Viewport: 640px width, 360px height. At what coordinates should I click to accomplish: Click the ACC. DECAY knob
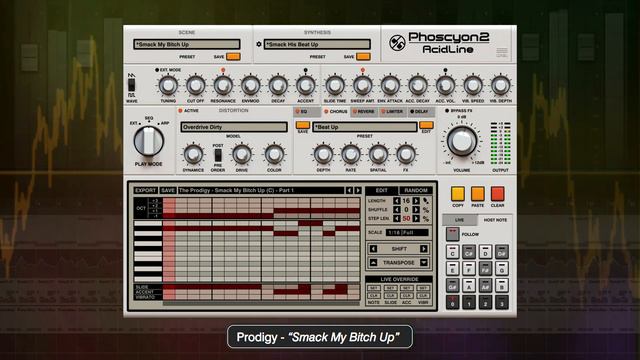coord(418,86)
